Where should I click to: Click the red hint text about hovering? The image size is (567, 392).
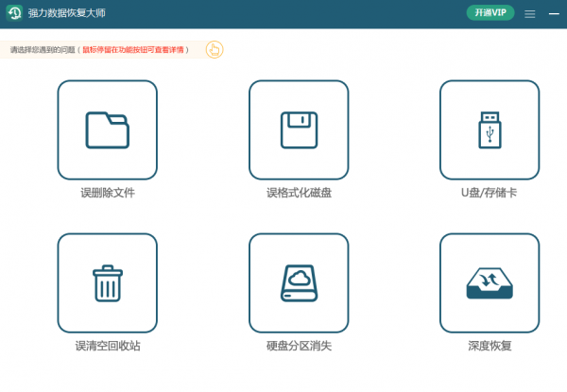[133, 49]
